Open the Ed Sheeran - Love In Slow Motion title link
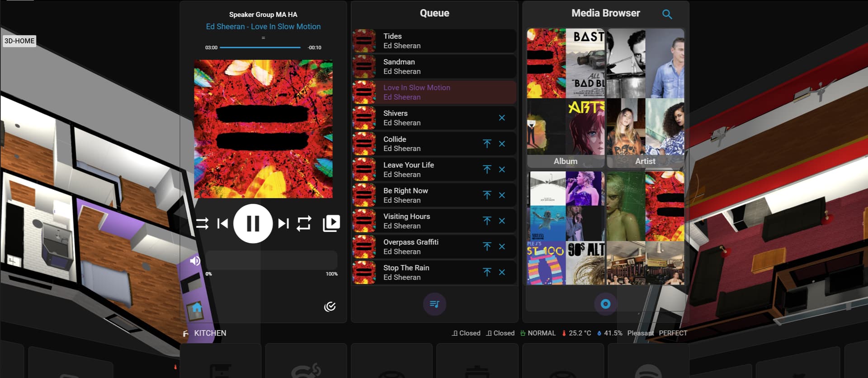Screen dimensions: 868x378 tap(263, 27)
